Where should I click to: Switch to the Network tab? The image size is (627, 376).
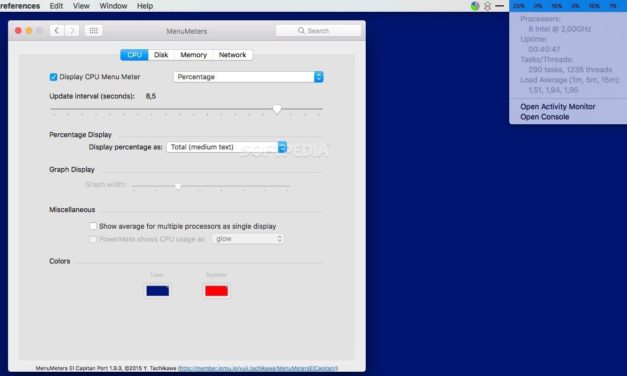click(x=232, y=55)
